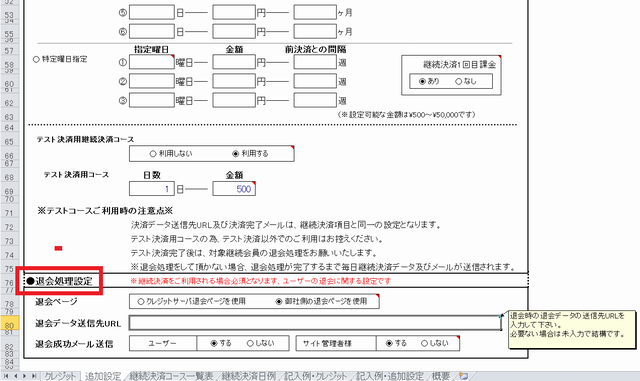Image resolution: width=640 pixels, height=381 pixels.
Task: Click the test course 日数 cell showing 1
Action: click(x=152, y=189)
